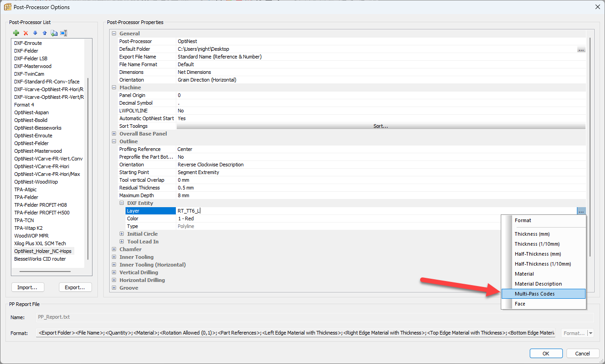Expand the Overall Base Panel section
This screenshot has width=605, height=364.
[x=114, y=134]
